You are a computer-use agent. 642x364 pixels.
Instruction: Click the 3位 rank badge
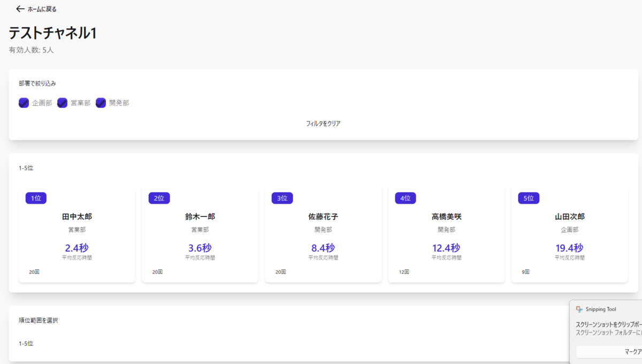pos(282,198)
